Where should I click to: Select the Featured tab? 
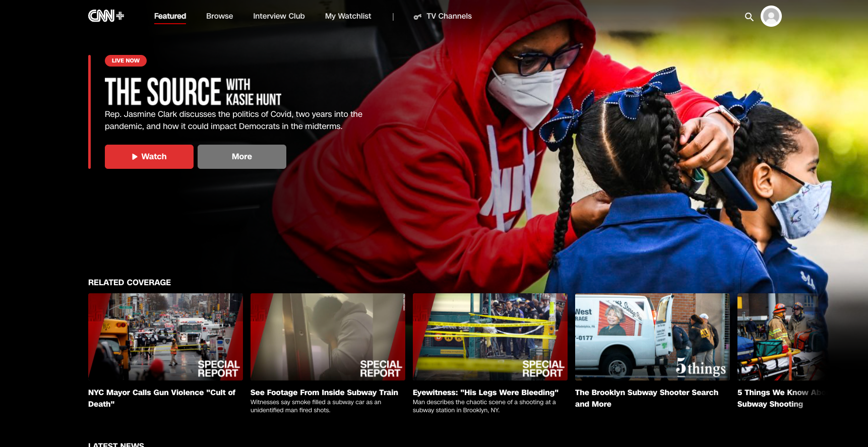(x=170, y=16)
